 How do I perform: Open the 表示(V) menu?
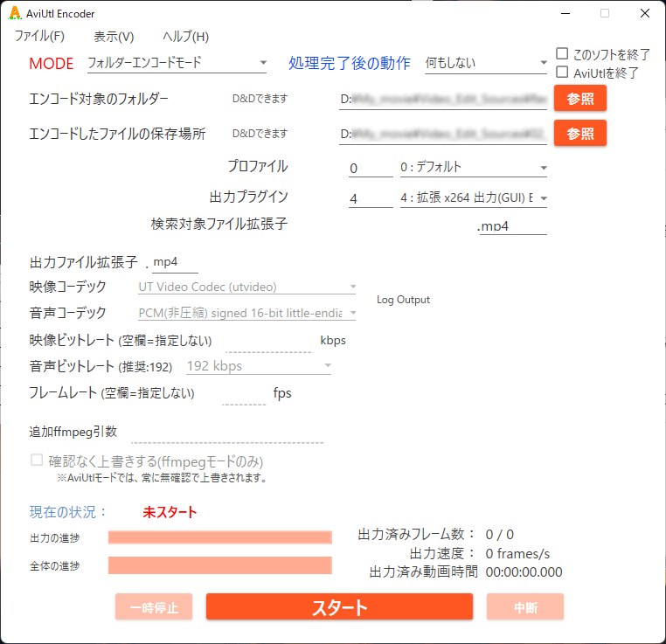click(114, 37)
